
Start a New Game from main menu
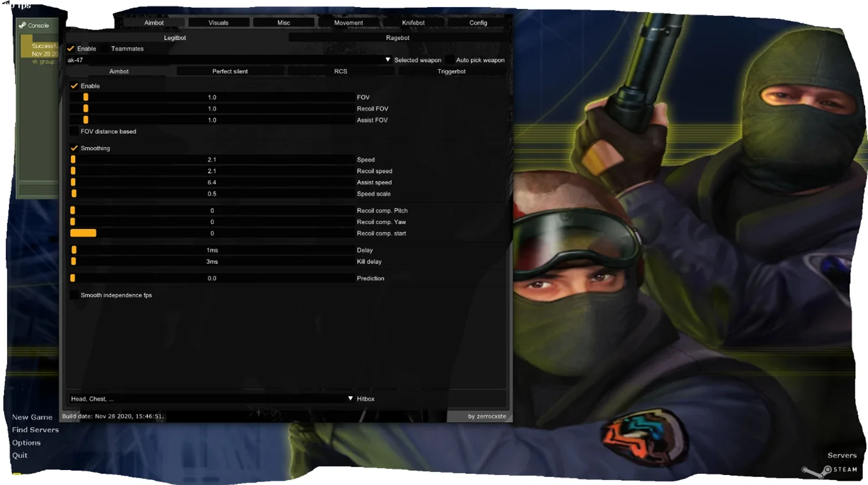tap(32, 417)
